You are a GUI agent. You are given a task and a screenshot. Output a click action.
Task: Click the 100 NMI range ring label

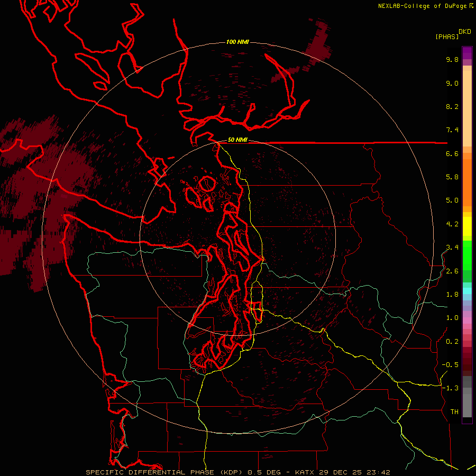click(237, 42)
